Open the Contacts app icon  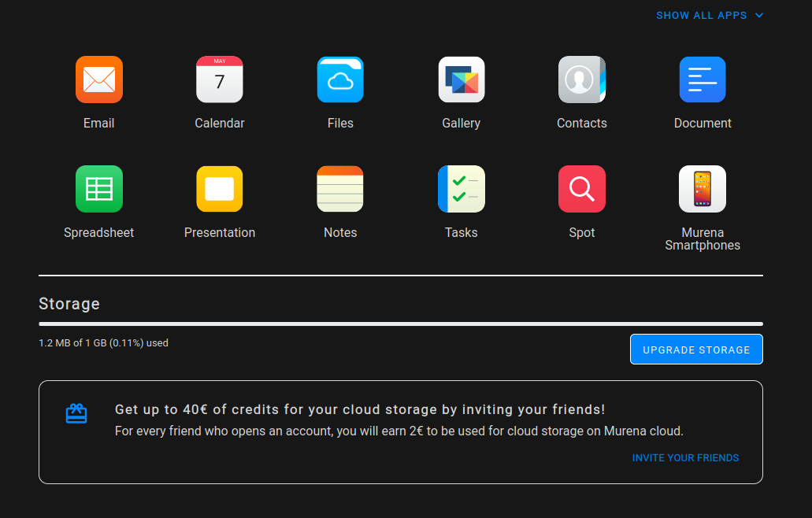click(x=581, y=80)
